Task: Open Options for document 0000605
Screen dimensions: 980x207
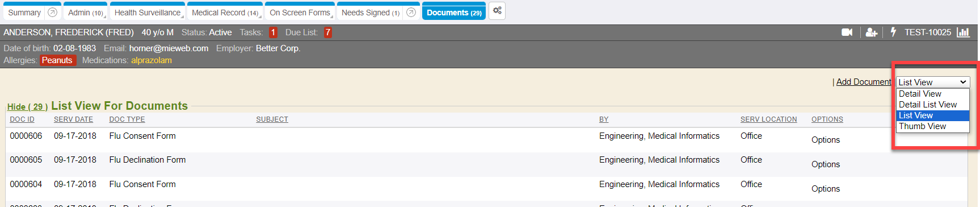Action: point(825,164)
